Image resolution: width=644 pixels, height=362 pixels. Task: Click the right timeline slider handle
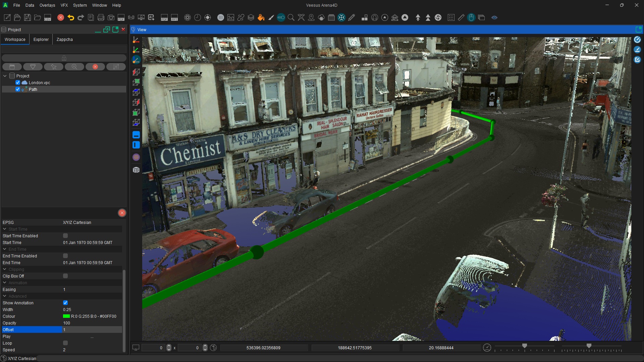pos(589,346)
